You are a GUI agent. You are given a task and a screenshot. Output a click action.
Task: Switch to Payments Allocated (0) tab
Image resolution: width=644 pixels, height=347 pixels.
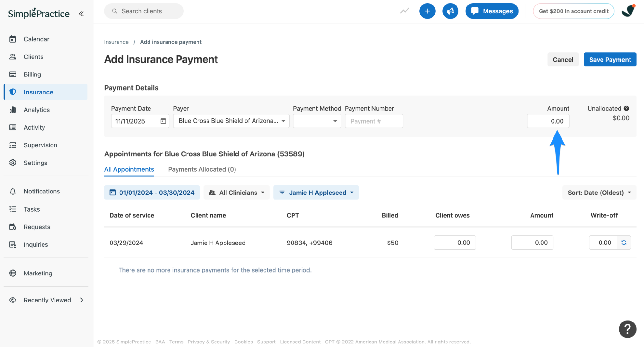(x=202, y=169)
